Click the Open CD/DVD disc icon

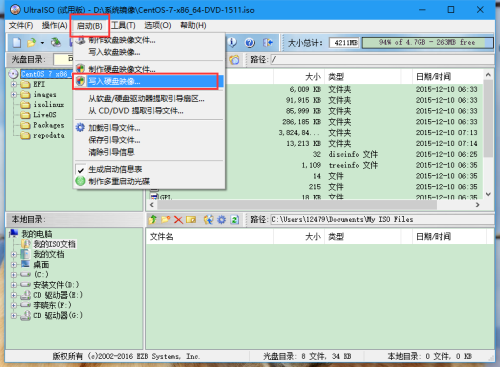point(56,42)
